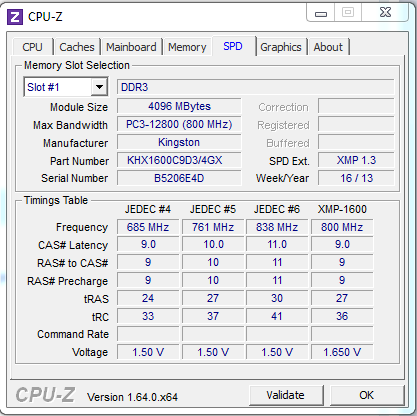417x416 pixels.
Task: Open the Graphics tab
Action: [x=281, y=47]
